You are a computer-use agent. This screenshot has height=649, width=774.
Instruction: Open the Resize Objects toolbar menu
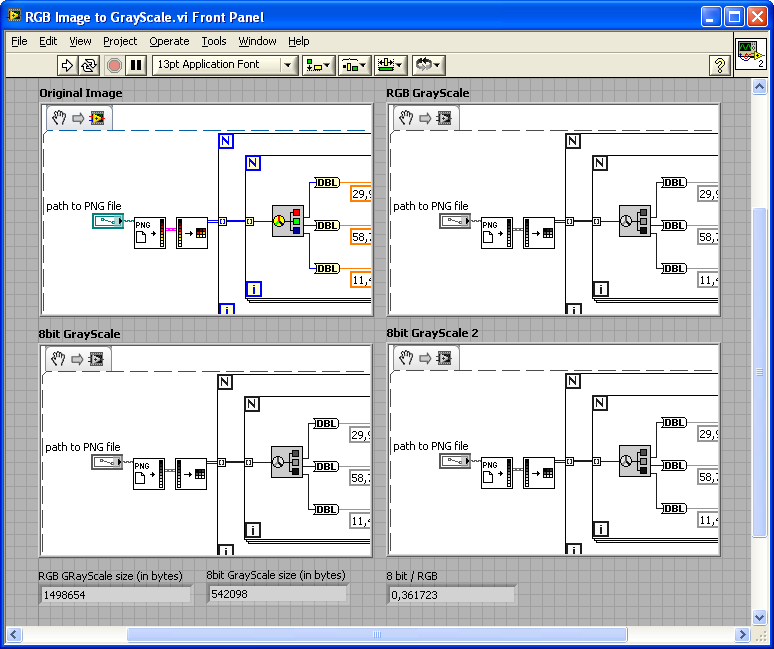coord(390,65)
